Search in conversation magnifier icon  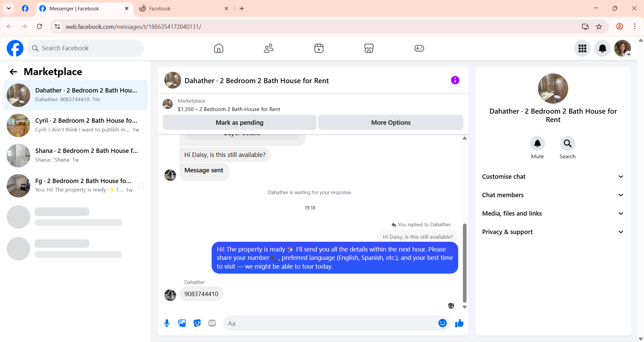click(568, 144)
